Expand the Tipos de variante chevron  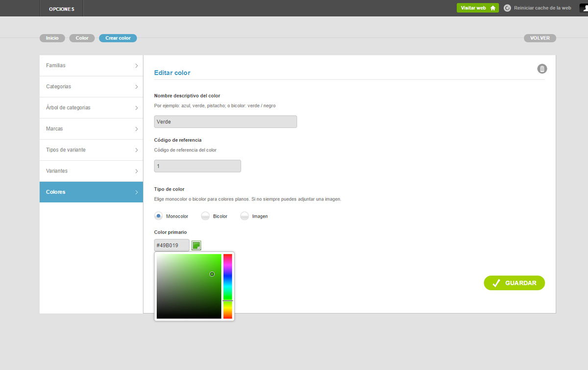[x=136, y=150]
